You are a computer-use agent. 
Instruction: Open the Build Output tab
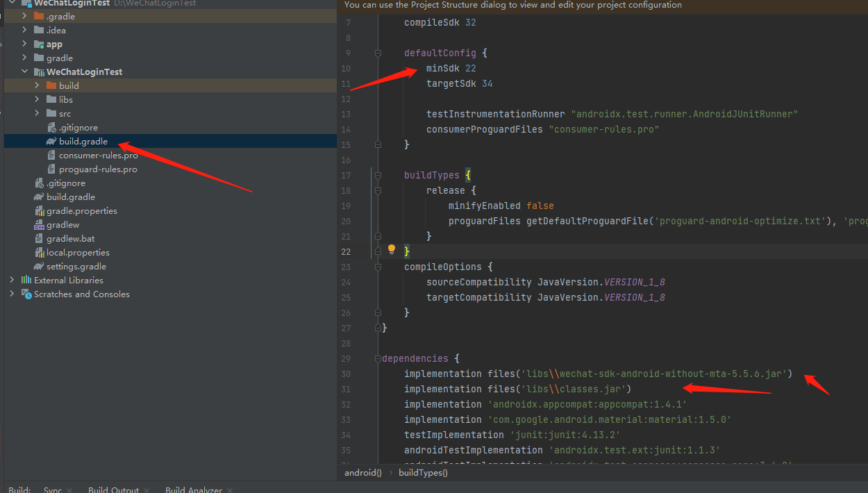[x=113, y=489]
